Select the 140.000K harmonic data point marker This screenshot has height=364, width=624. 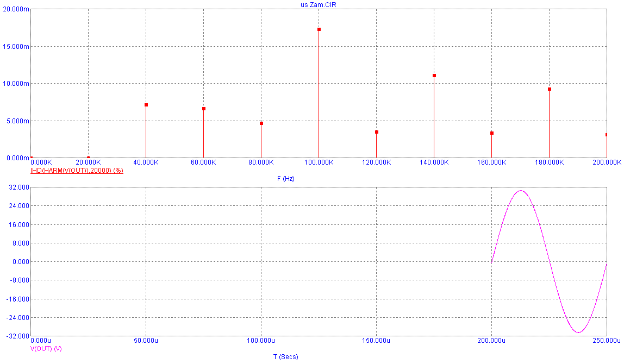click(434, 76)
